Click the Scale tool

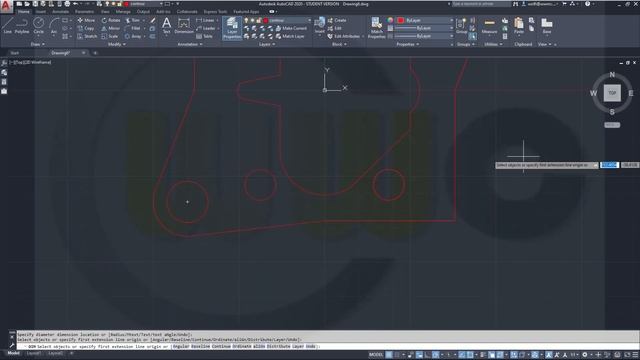click(110, 36)
